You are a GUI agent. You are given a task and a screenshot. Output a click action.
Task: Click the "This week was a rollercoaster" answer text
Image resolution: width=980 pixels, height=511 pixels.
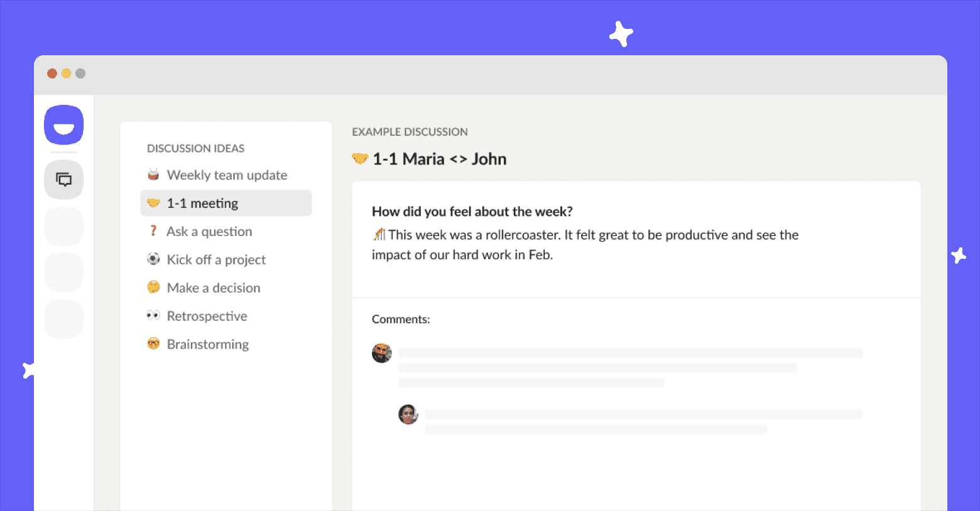click(585, 245)
